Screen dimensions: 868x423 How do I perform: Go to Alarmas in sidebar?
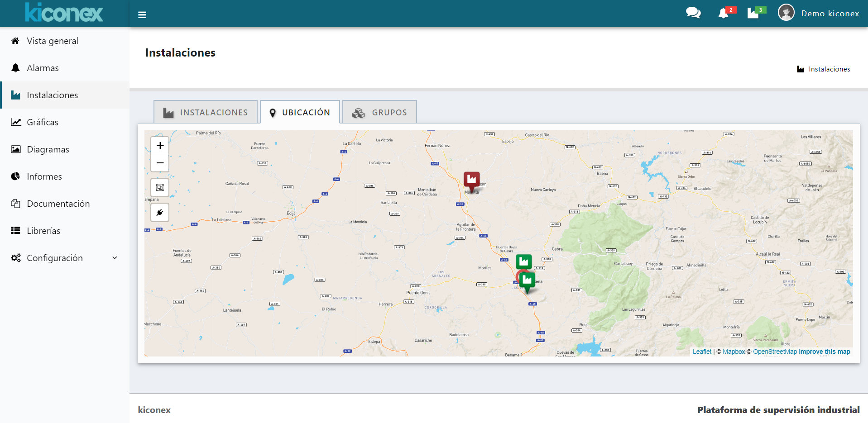tap(43, 68)
